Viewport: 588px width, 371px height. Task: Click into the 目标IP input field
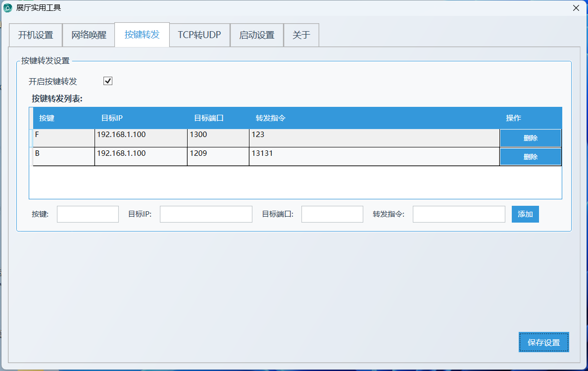pos(206,214)
